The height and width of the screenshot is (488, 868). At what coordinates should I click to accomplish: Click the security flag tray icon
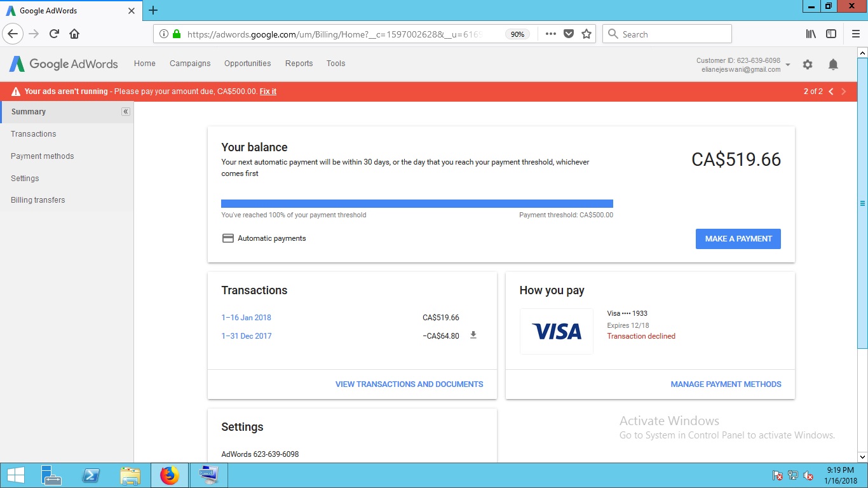pyautogui.click(x=777, y=475)
